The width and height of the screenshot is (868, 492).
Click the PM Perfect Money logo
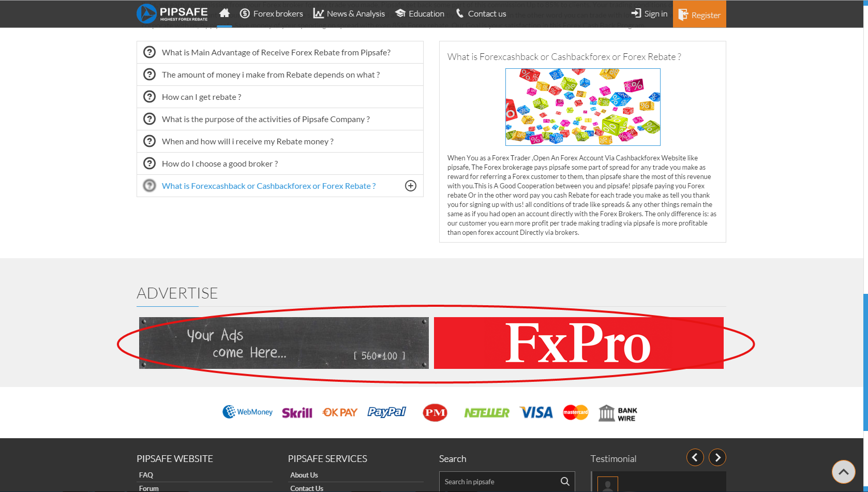(x=435, y=412)
